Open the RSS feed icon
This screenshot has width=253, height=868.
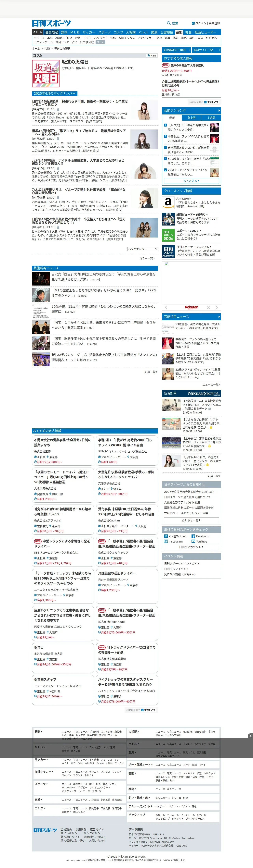pyautogui.click(x=152, y=56)
